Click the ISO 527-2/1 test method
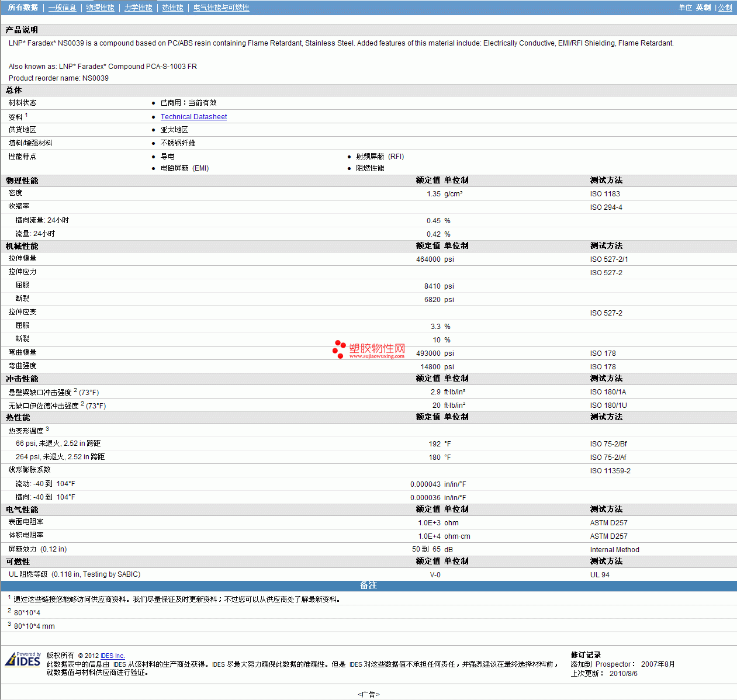The width and height of the screenshot is (737, 700). (x=609, y=259)
